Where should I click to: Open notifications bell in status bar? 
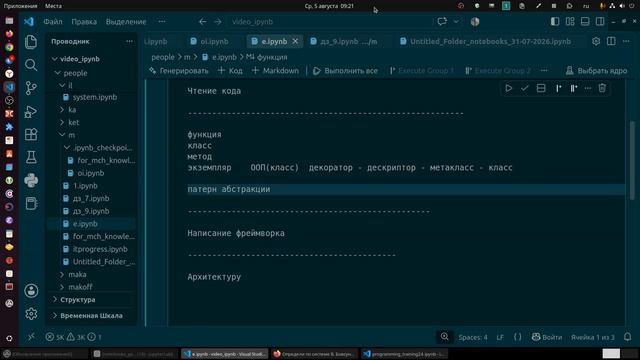pyautogui.click(x=627, y=337)
